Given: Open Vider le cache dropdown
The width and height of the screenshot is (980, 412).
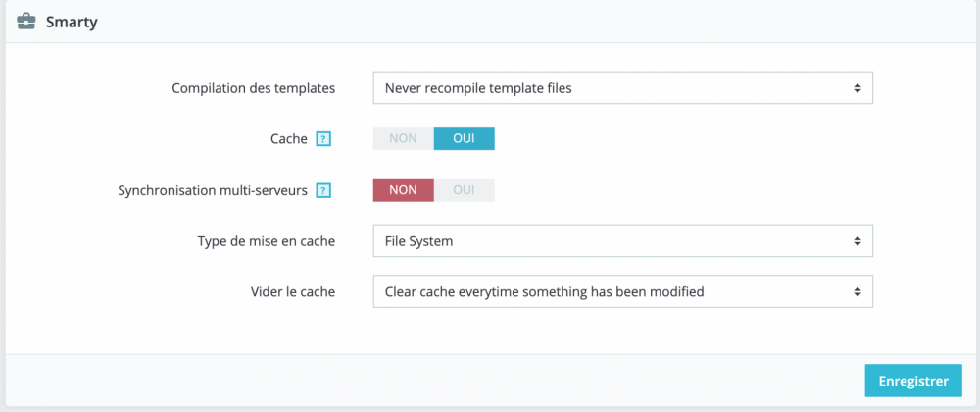Looking at the screenshot, I should (x=622, y=291).
